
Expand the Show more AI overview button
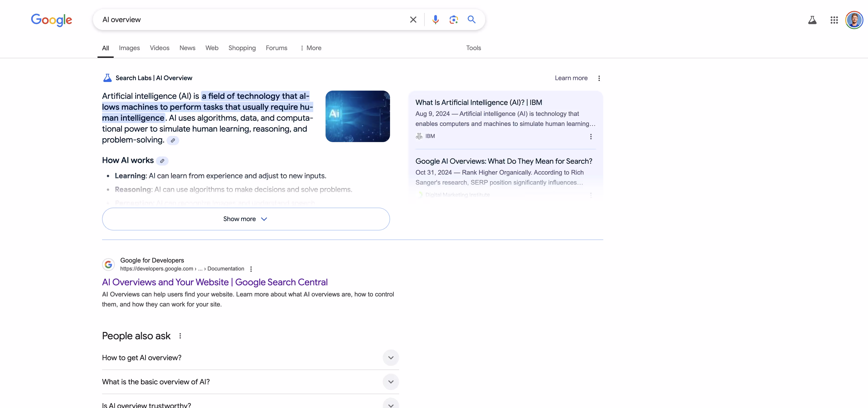(246, 219)
